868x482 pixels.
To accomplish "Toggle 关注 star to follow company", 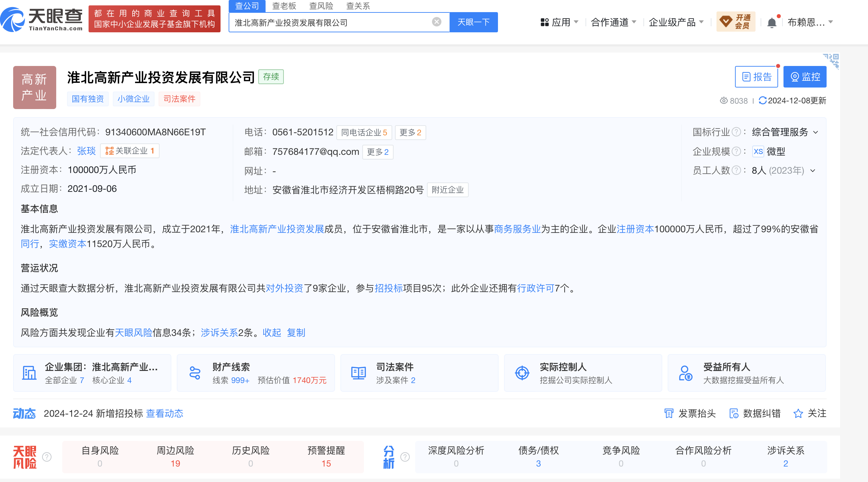I will (798, 413).
